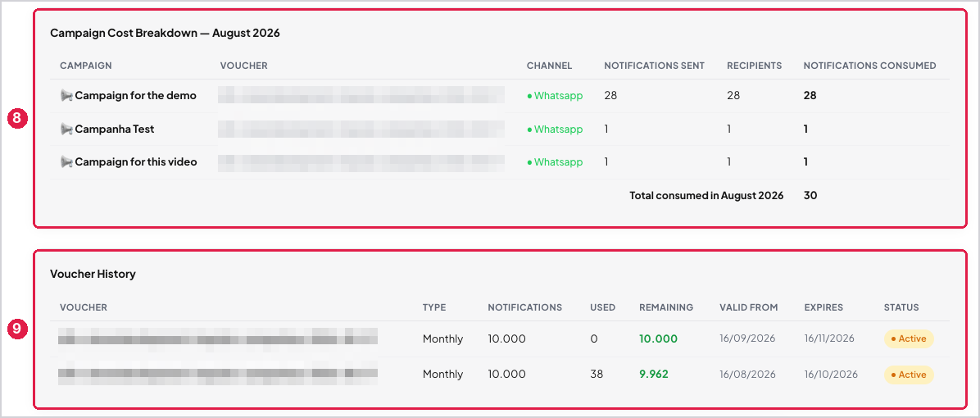Click the NOTIFICATIONS SENT column header
The image size is (980, 418).
(655, 66)
